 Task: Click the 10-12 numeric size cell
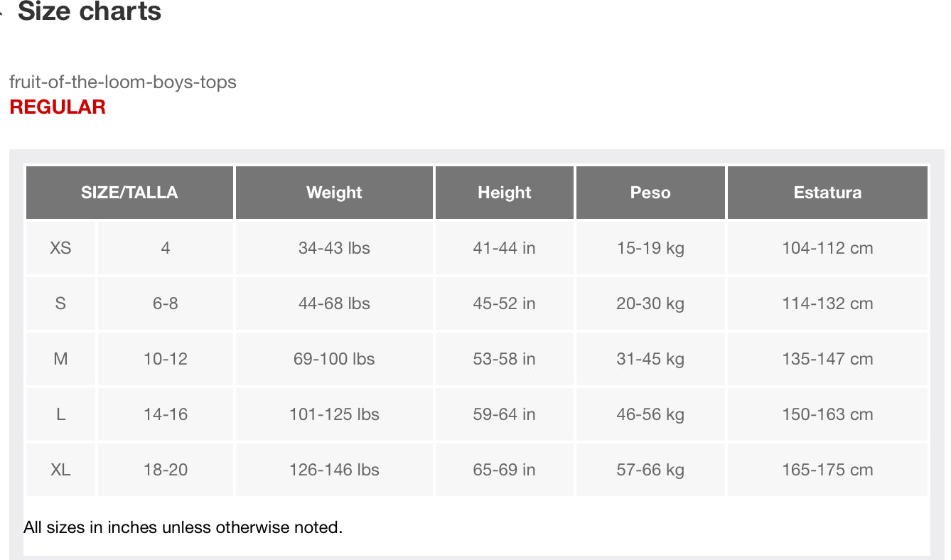(x=166, y=359)
